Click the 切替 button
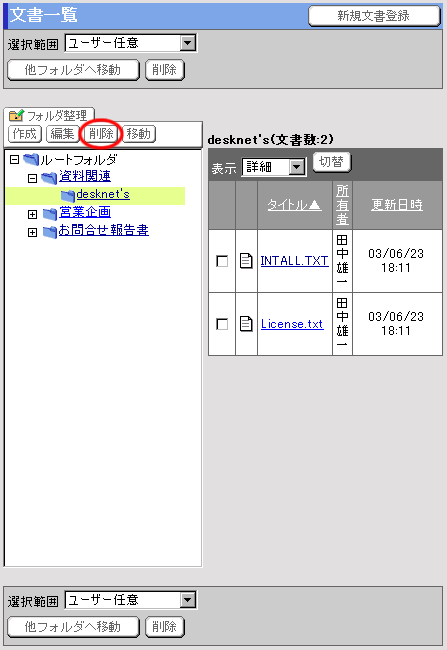Viewport: 447px width, 650px height. pyautogui.click(x=332, y=162)
